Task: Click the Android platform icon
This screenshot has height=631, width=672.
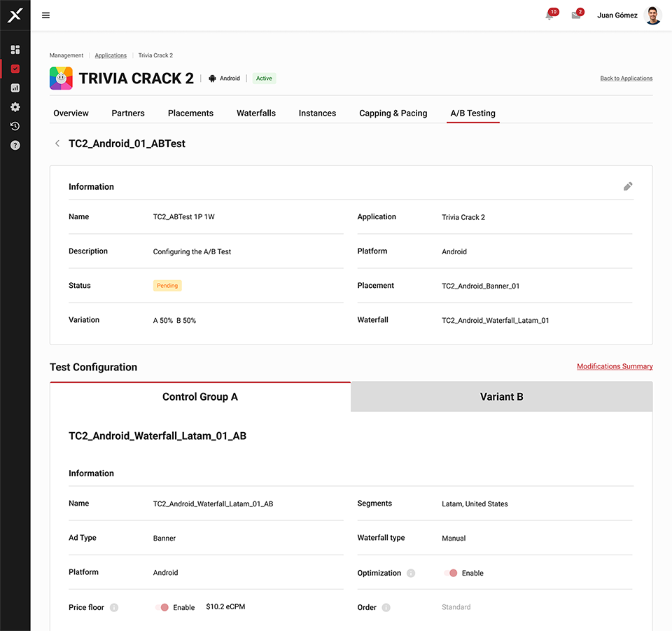Action: [212, 78]
